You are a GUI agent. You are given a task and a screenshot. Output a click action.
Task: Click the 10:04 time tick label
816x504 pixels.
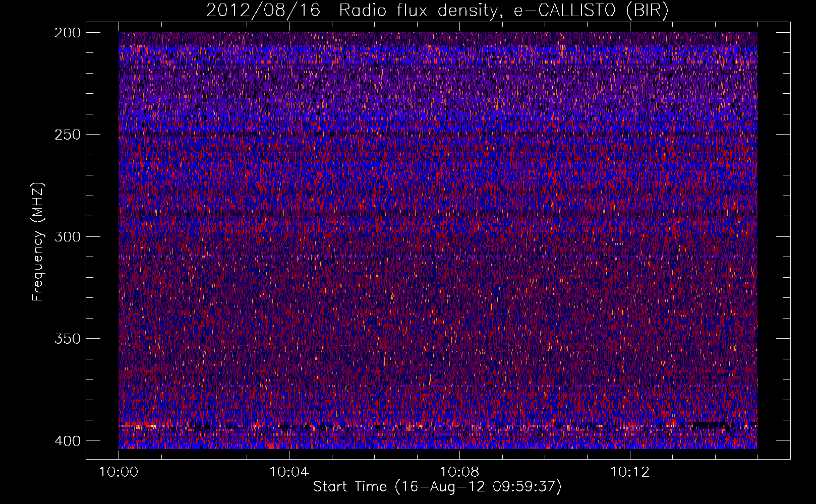289,472
